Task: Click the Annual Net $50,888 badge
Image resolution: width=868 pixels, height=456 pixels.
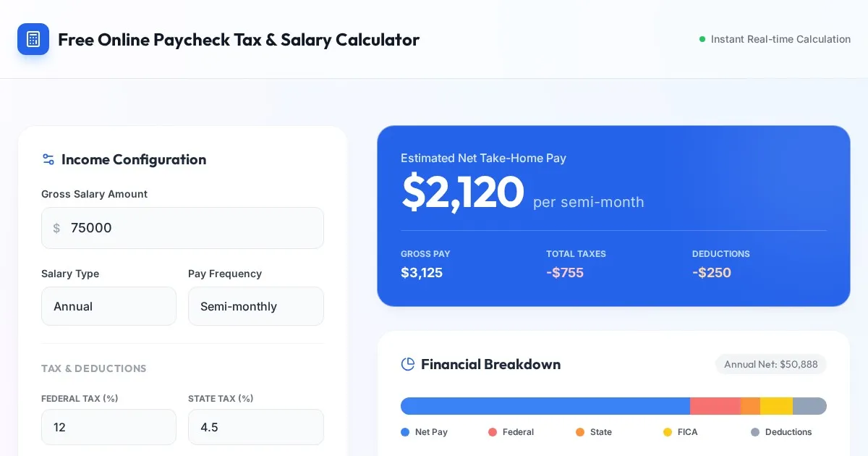Action: 770,364
